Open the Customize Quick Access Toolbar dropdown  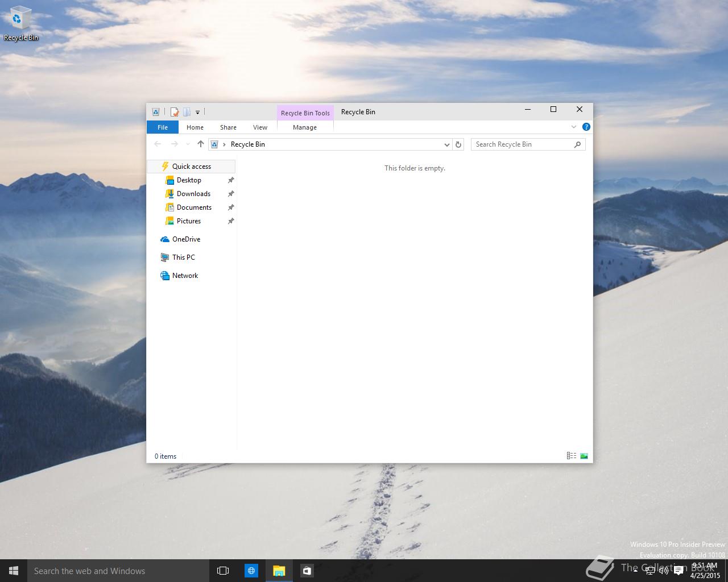[197, 113]
